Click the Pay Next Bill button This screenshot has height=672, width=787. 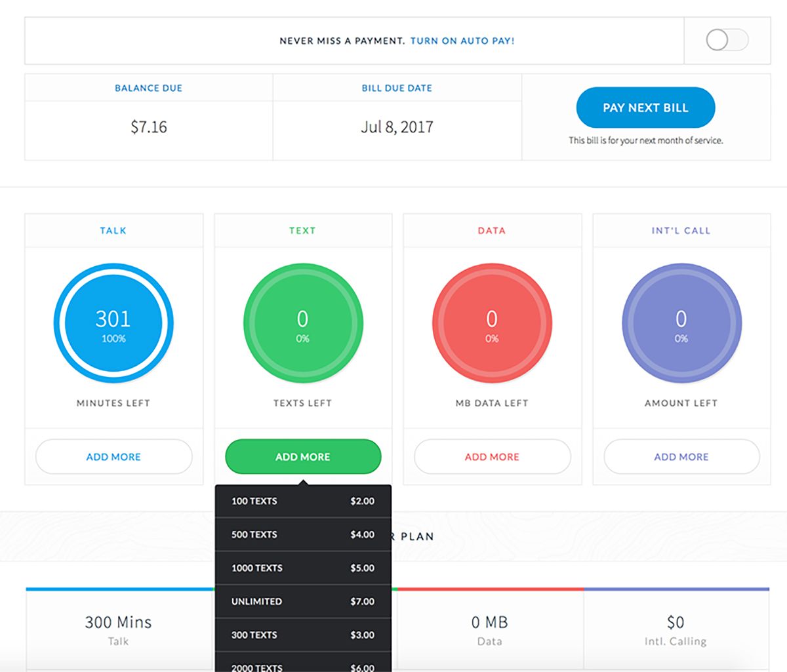tap(645, 108)
